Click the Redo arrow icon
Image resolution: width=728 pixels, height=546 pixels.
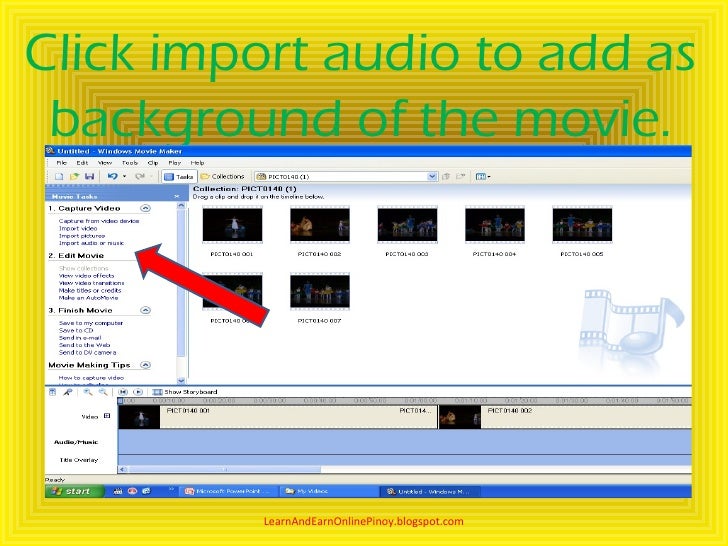[x=139, y=176]
